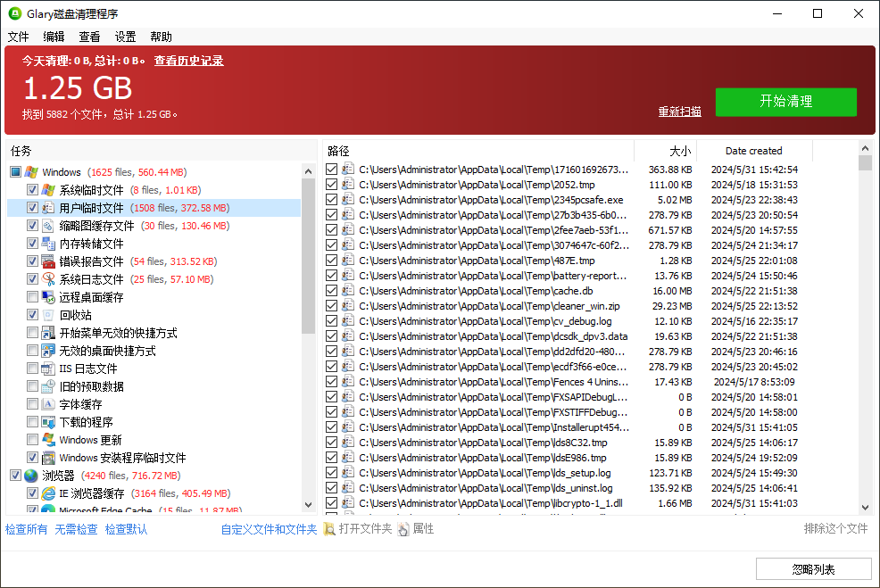Uncheck the 浏览器 group checkbox
The height and width of the screenshot is (588, 880).
point(15,476)
